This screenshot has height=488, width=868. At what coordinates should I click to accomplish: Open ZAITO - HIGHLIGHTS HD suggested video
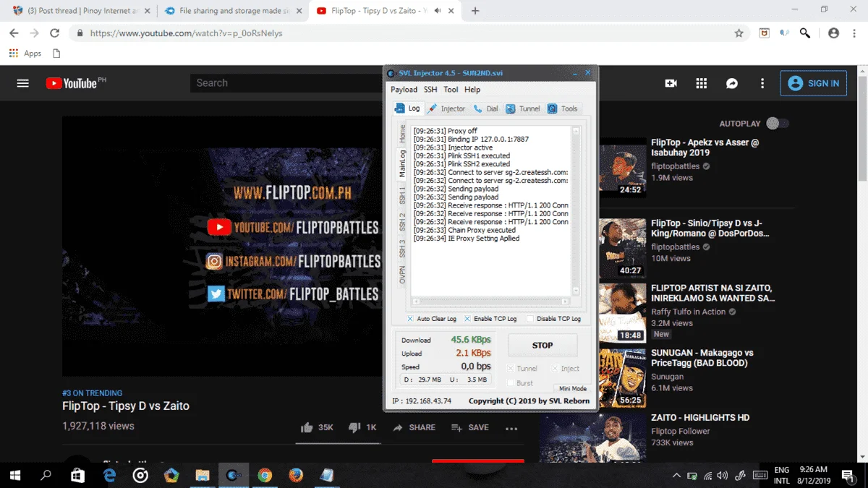[x=700, y=418]
